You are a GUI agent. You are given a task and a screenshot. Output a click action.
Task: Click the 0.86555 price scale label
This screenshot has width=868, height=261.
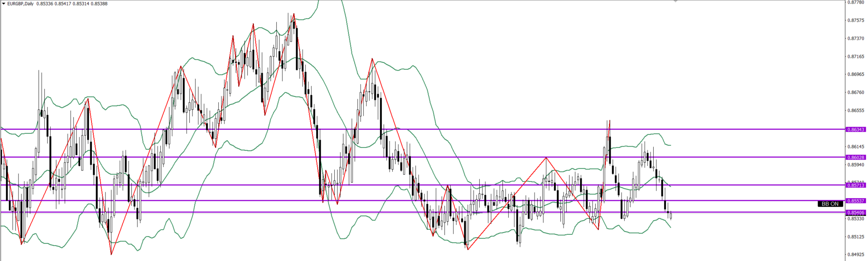[856, 110]
